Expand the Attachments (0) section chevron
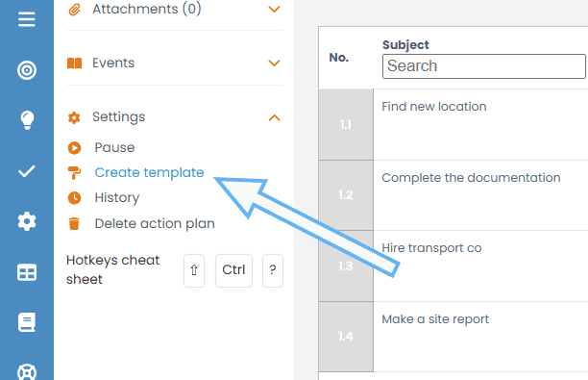This screenshot has height=380, width=588. (x=274, y=9)
